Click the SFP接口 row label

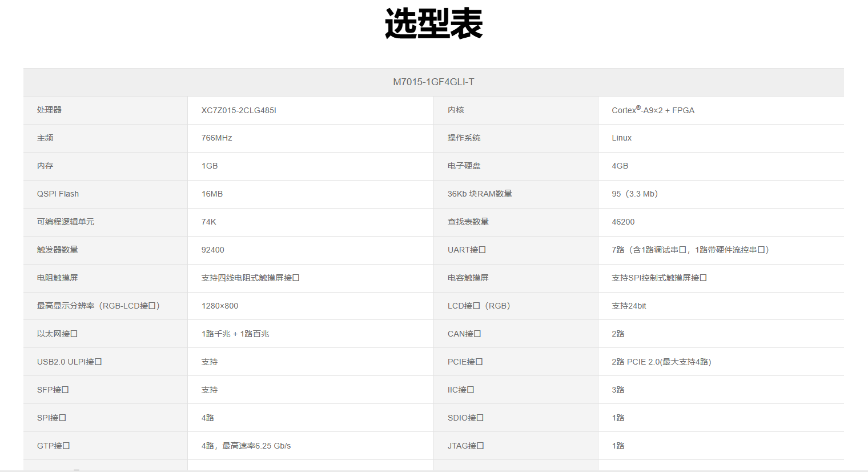[x=53, y=390]
